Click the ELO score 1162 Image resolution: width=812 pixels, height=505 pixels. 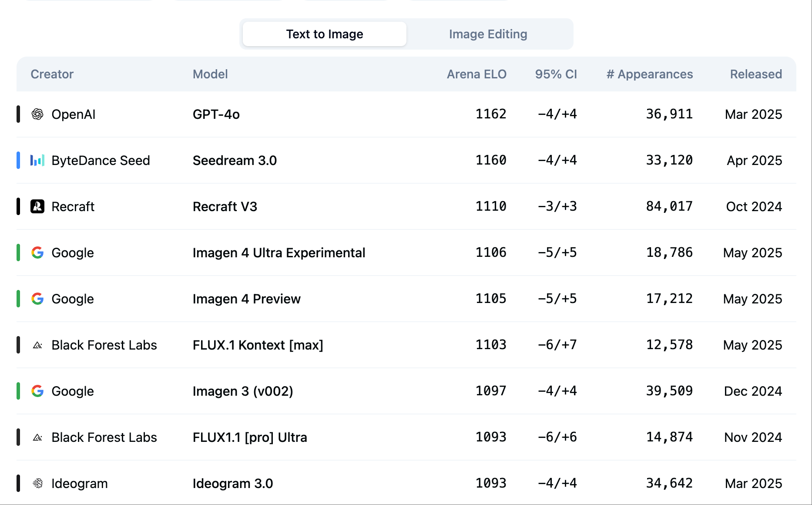(491, 114)
